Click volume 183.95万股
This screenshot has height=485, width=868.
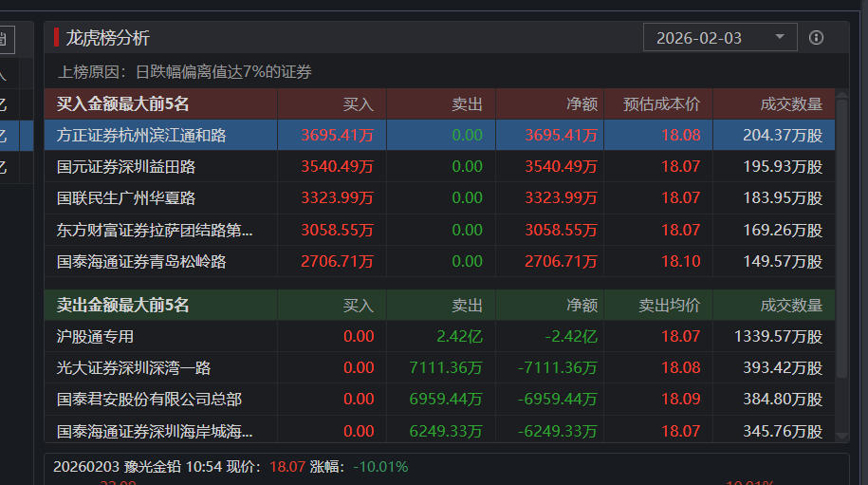click(783, 198)
